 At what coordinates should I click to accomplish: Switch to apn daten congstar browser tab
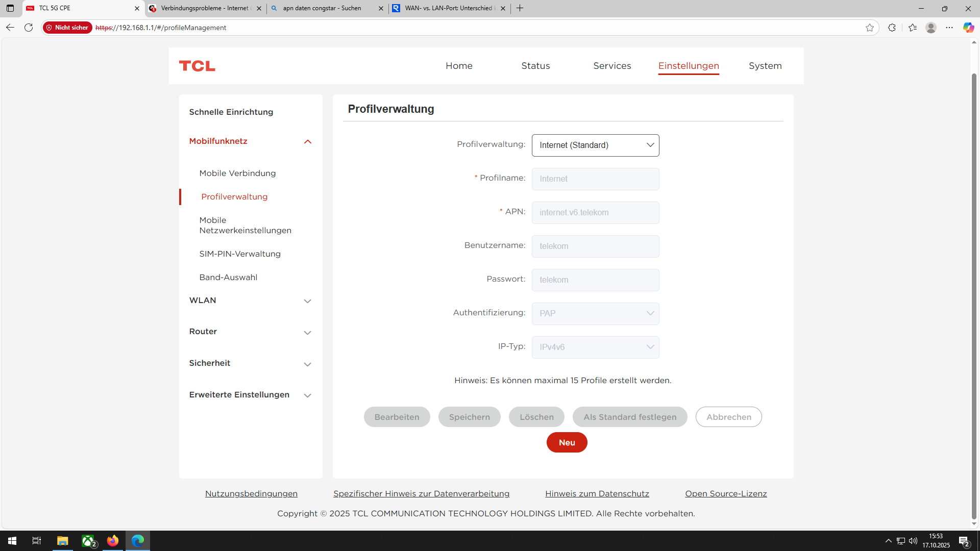click(x=322, y=8)
